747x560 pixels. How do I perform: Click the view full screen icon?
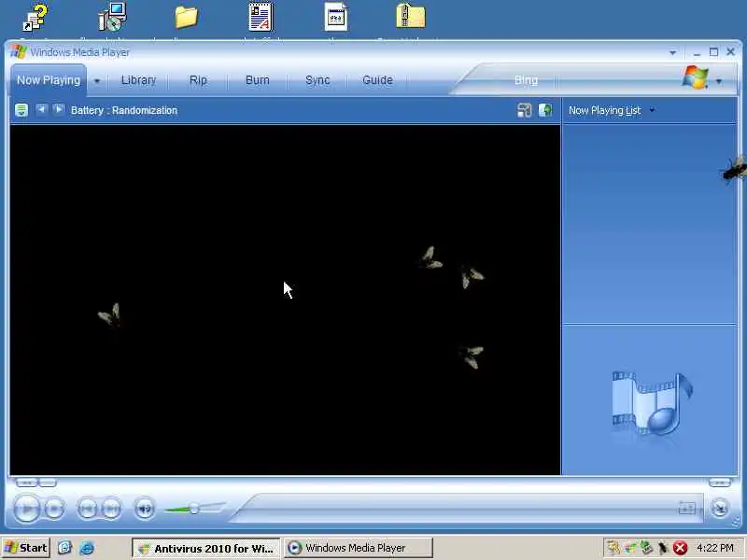[686, 508]
